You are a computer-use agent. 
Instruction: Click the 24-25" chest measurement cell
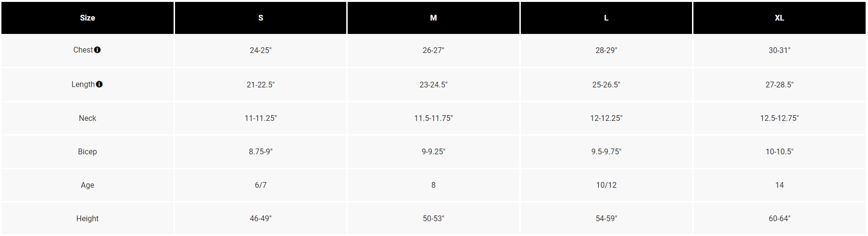click(261, 50)
